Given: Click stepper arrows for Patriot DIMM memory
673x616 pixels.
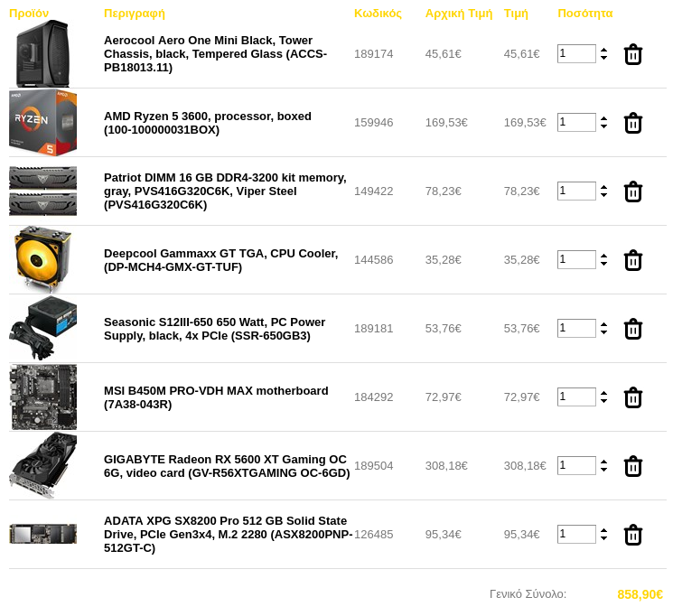Looking at the screenshot, I should 604,191.
